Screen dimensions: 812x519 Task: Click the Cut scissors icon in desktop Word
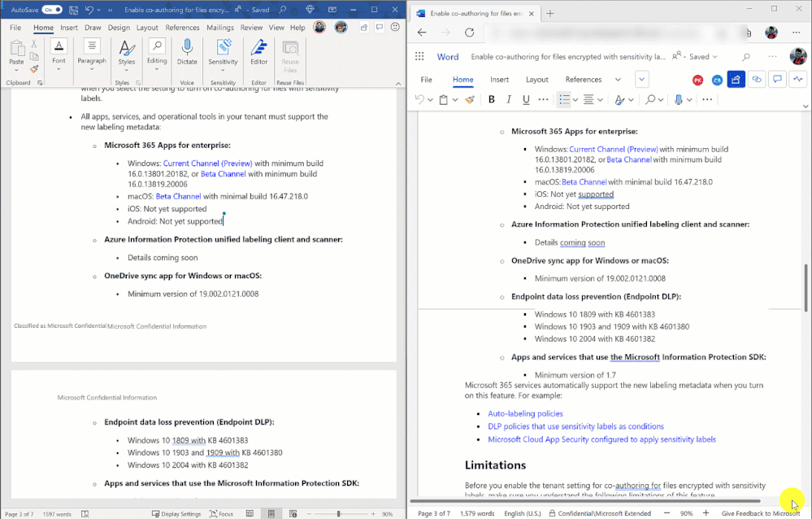pos(34,44)
